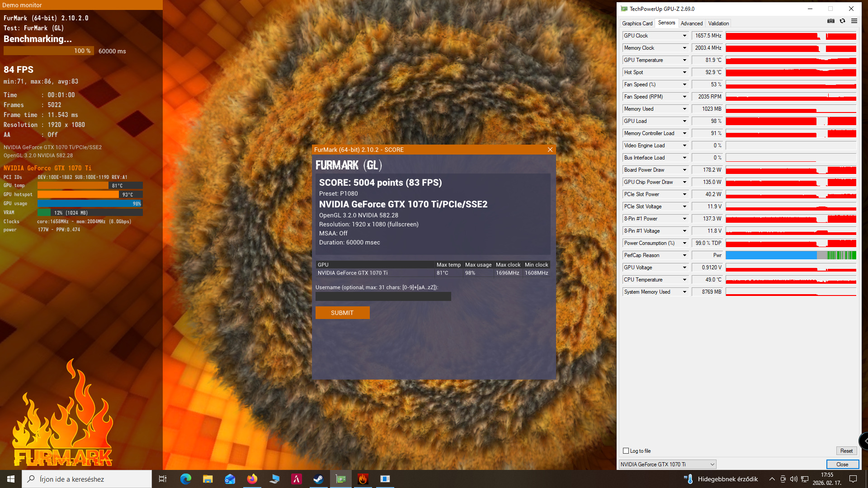Viewport: 868px width, 488px height.
Task: Open FurMark from the taskbar
Action: 363,479
